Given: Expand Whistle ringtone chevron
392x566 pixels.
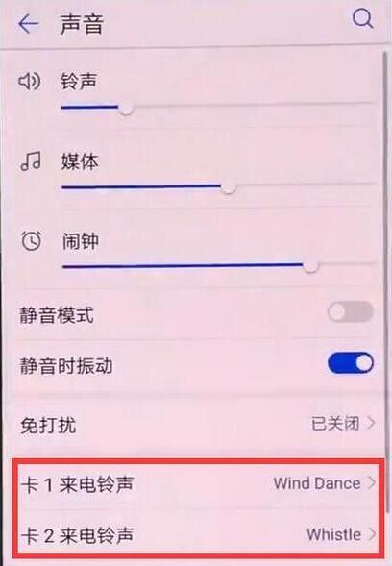Looking at the screenshot, I should tap(372, 534).
